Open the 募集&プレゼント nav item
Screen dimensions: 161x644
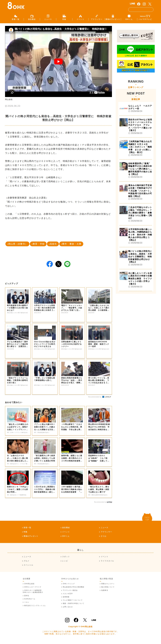click(113, 17)
